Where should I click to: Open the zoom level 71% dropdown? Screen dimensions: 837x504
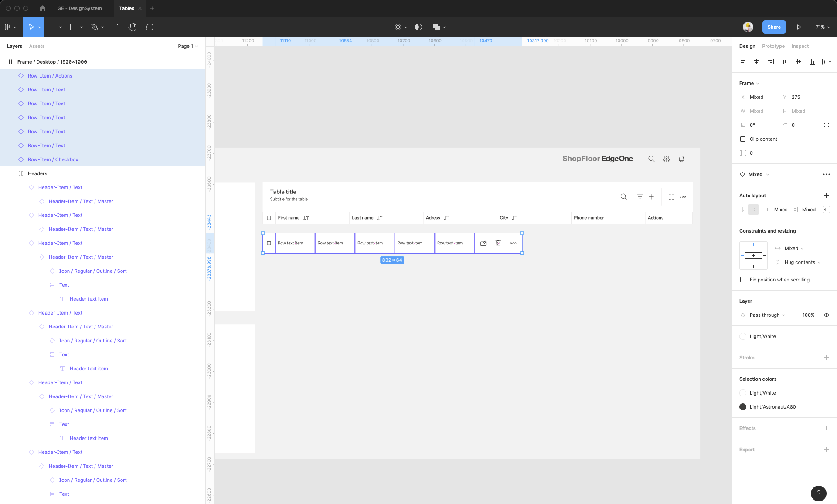(x=823, y=27)
